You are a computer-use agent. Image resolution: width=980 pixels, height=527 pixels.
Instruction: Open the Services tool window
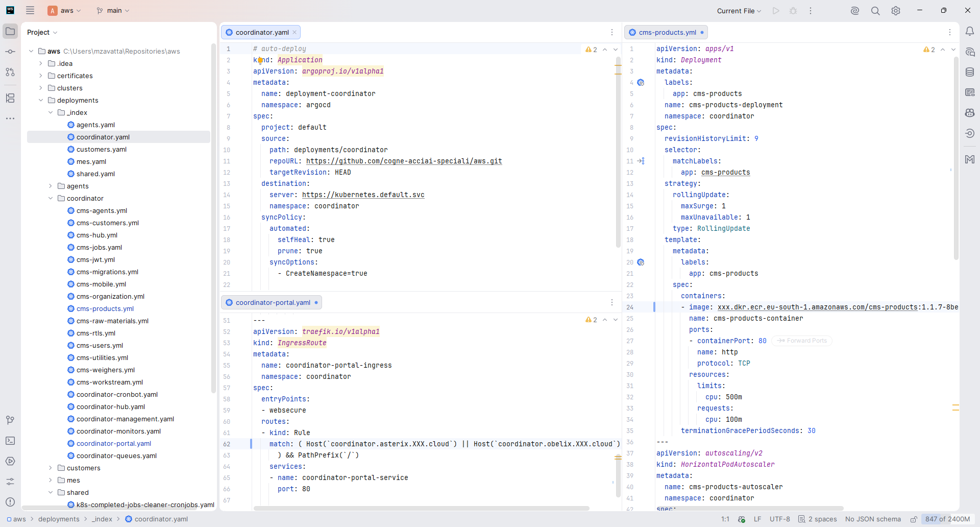pos(10,461)
